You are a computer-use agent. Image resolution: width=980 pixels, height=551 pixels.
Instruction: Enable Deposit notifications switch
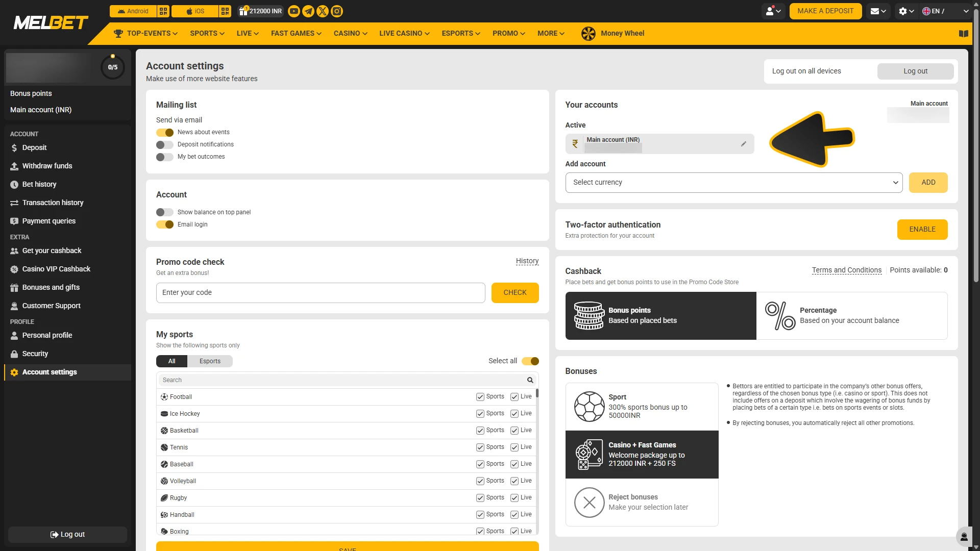coord(165,145)
